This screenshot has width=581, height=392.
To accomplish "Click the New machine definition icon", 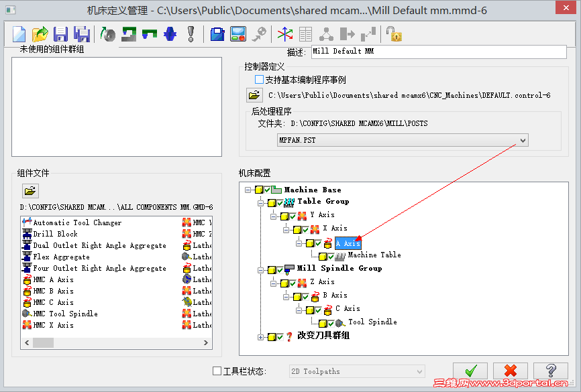I will tap(19, 34).
